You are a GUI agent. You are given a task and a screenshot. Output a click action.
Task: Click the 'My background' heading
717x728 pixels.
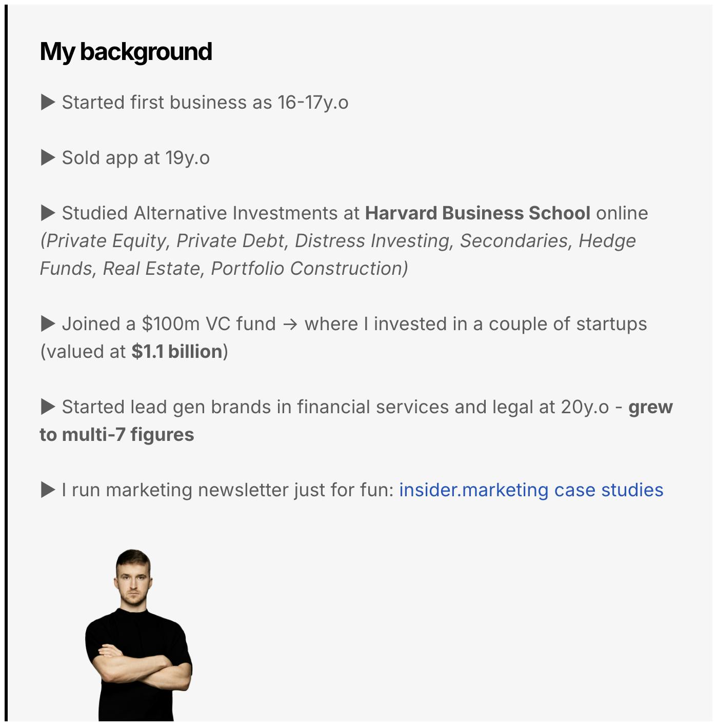[126, 52]
